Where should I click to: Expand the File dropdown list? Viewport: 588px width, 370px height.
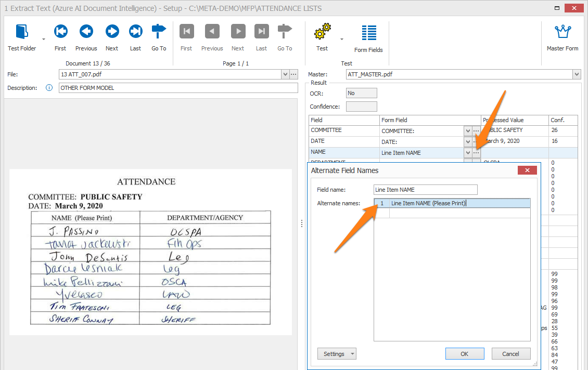[x=285, y=74]
